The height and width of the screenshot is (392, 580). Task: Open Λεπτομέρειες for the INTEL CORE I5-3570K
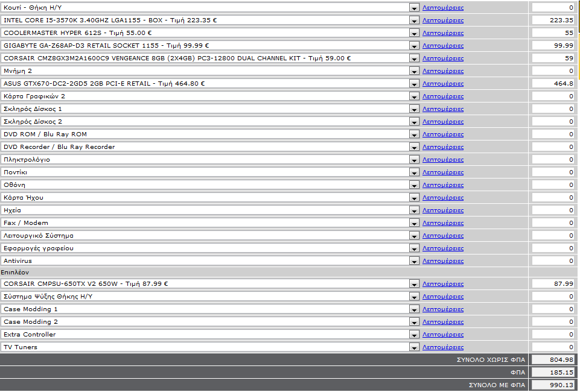[x=443, y=21]
